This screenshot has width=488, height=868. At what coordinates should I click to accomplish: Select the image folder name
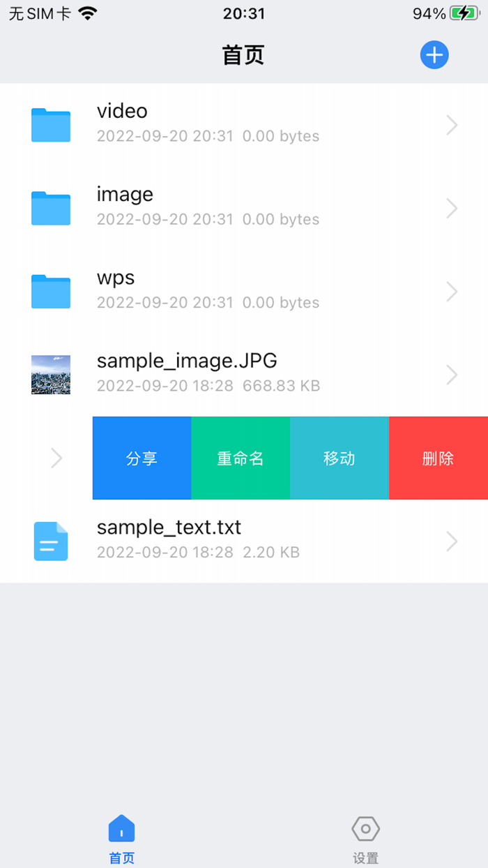pos(125,195)
